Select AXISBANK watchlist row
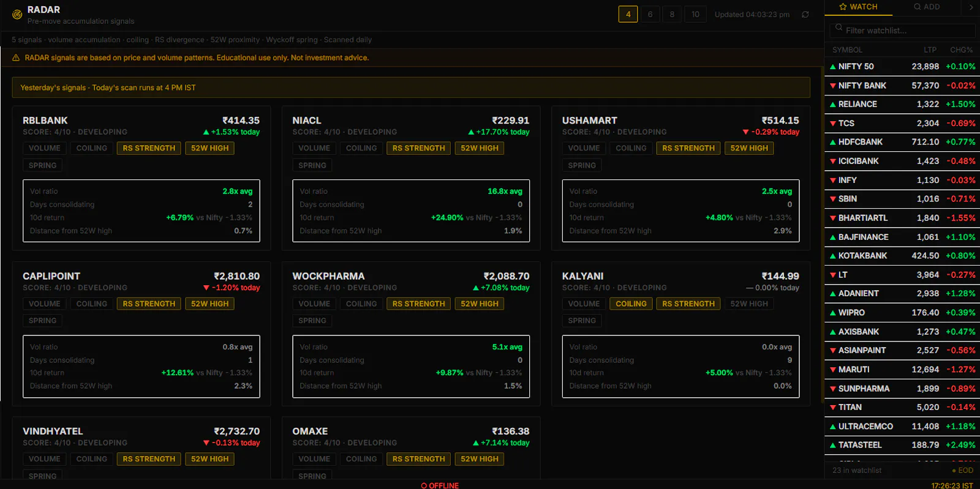 coord(902,332)
